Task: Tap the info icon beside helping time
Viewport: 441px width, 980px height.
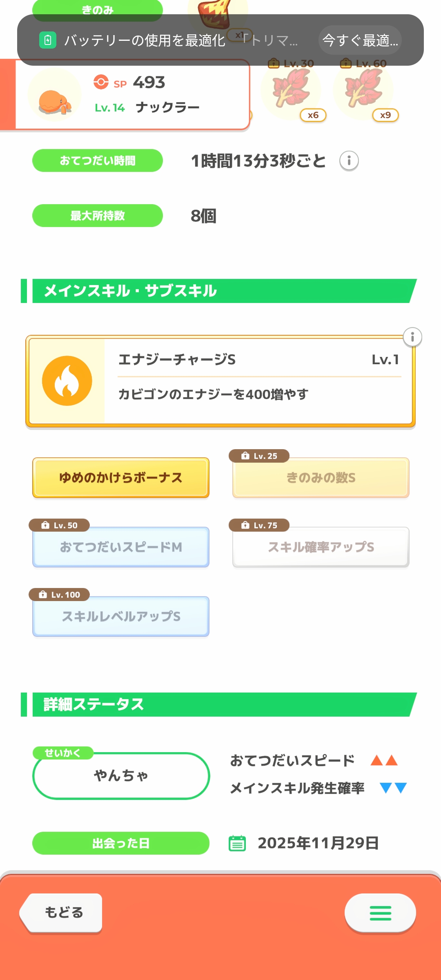Action: click(x=349, y=161)
